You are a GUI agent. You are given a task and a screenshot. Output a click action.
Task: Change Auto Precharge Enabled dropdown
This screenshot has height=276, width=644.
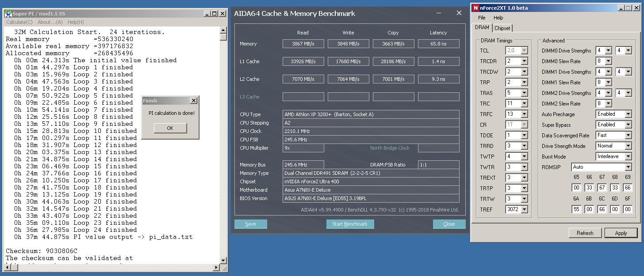pos(613,114)
